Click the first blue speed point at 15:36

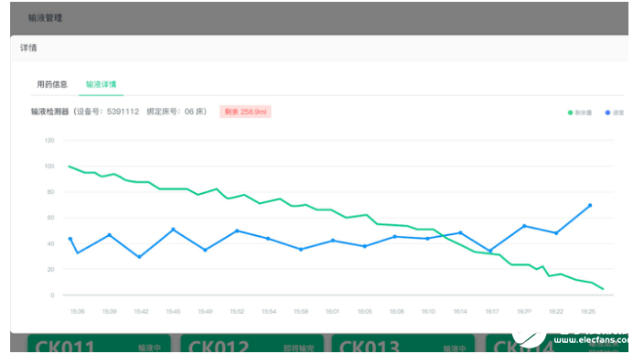pos(70,239)
